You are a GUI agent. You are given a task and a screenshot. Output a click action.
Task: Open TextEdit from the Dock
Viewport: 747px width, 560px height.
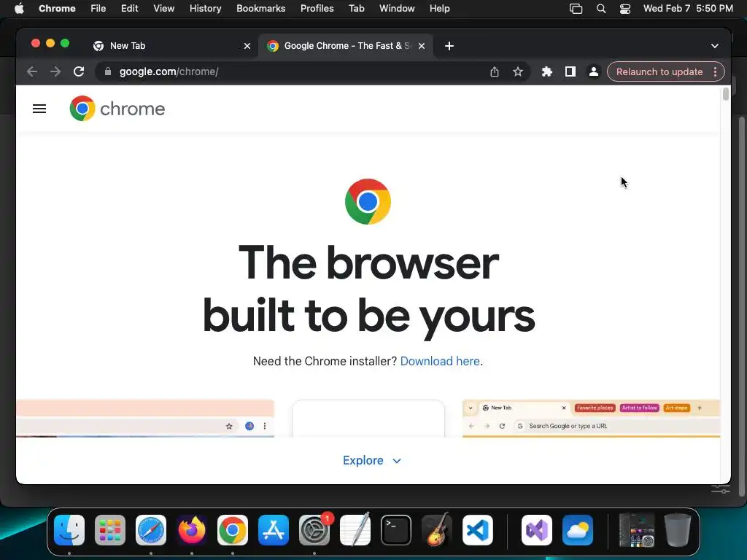point(355,530)
